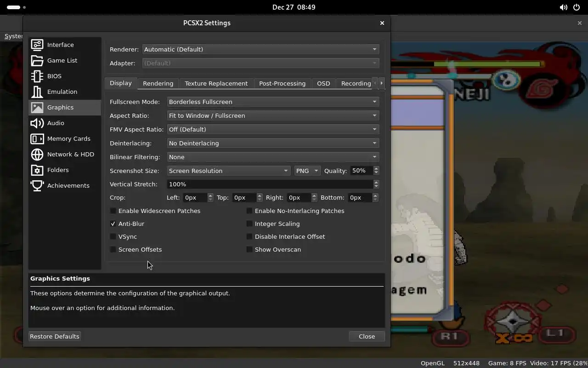Select the Graphics picture icon
Viewport: 588px width, 368px height.
pos(37,107)
